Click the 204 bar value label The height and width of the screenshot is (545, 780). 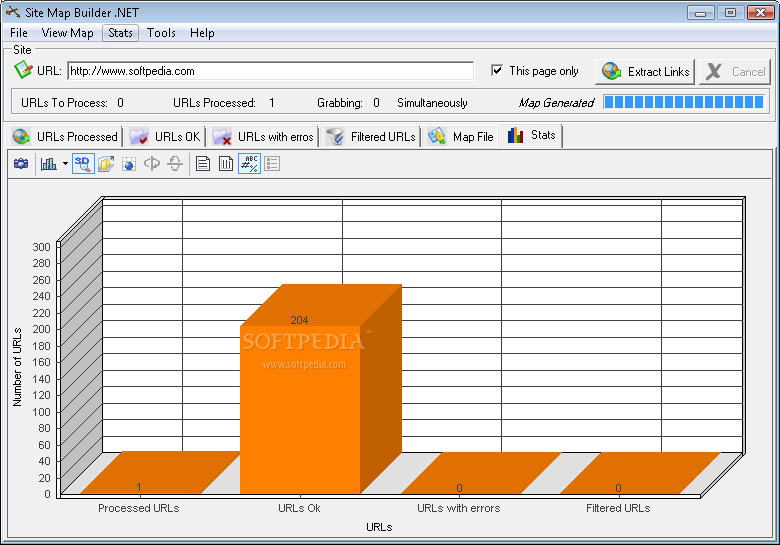coord(299,320)
